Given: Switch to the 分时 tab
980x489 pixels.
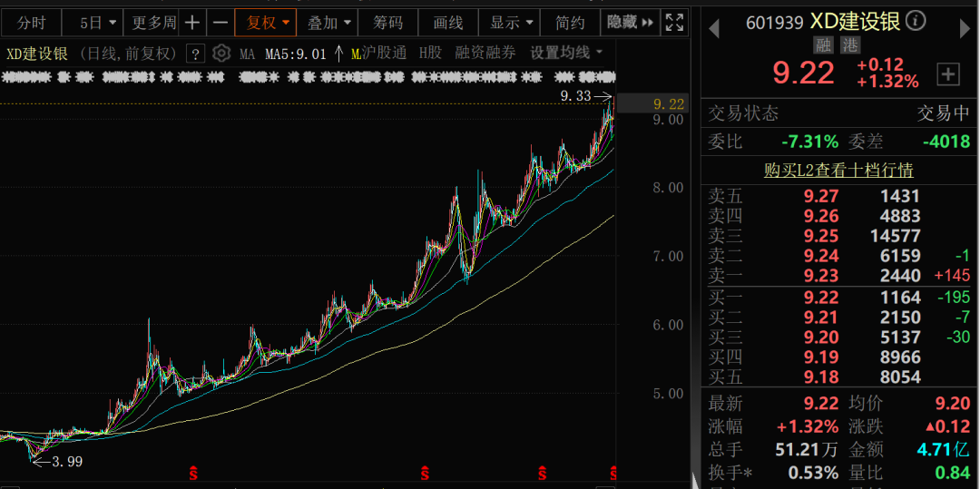Looking at the screenshot, I should [32, 23].
